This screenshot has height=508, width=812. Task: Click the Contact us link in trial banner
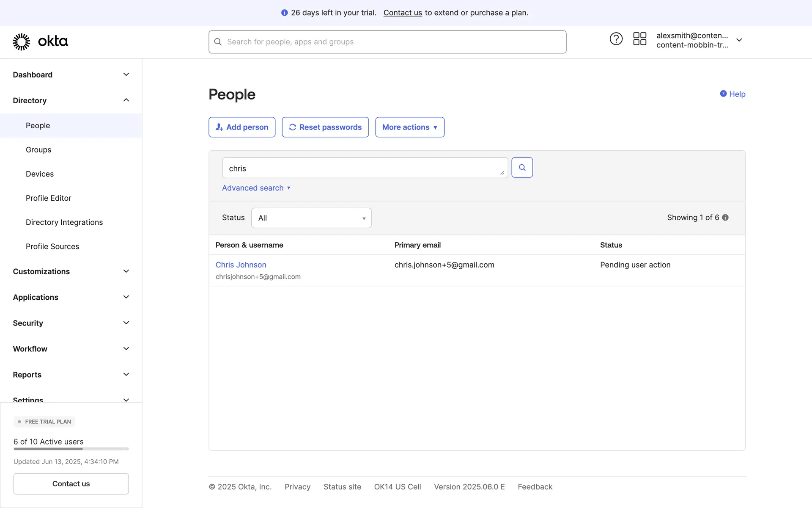(402, 13)
